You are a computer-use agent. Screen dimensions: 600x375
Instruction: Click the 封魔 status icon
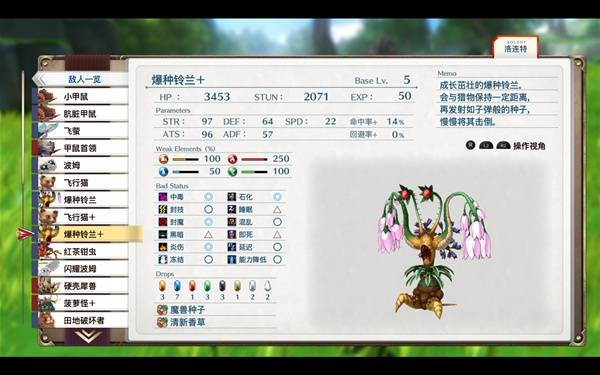(x=163, y=222)
